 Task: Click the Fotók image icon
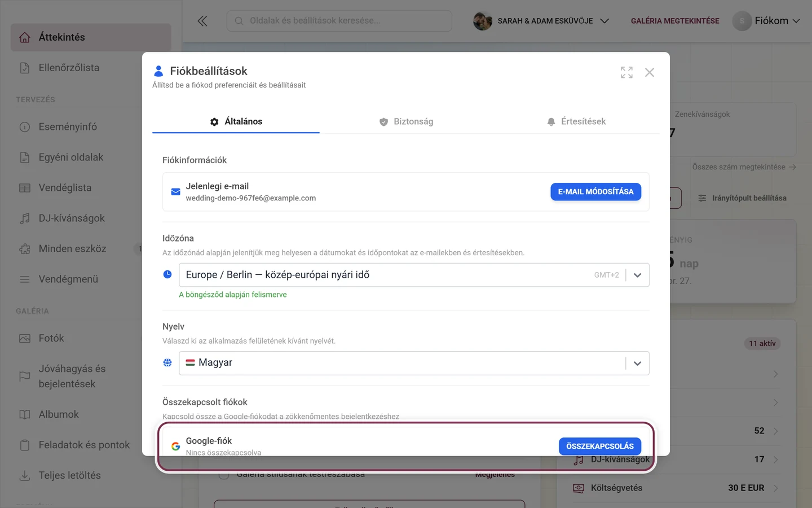[x=25, y=339]
